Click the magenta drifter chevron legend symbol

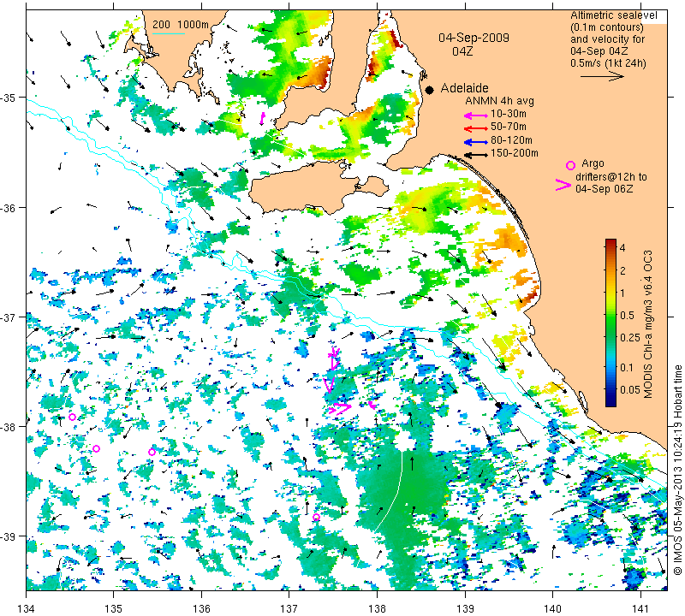tap(563, 185)
